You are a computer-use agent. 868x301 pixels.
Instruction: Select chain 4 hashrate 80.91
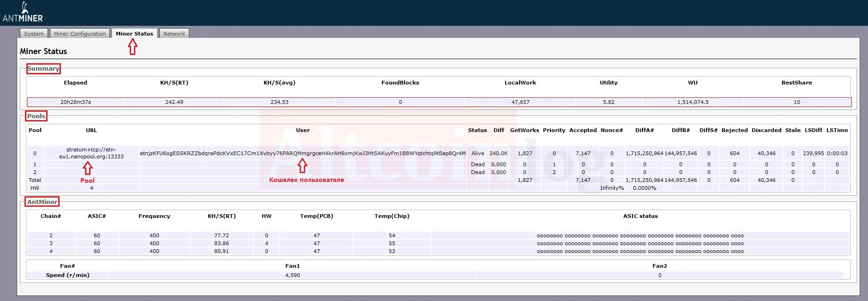[x=222, y=251]
